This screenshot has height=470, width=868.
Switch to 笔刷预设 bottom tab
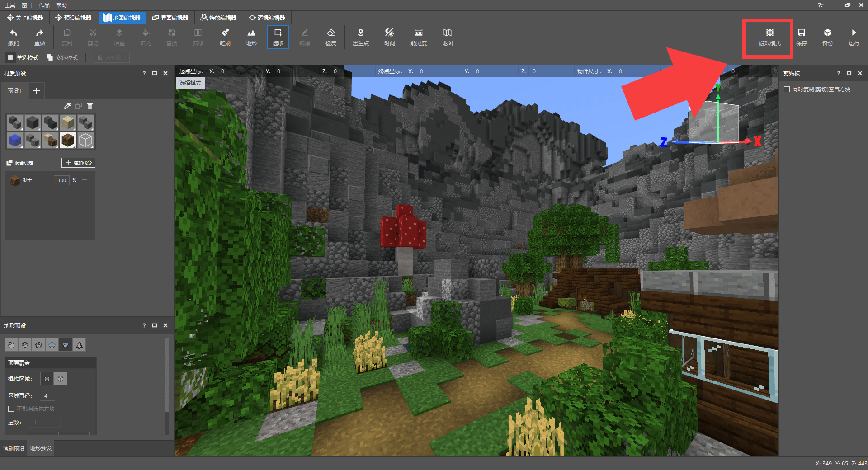click(x=14, y=448)
